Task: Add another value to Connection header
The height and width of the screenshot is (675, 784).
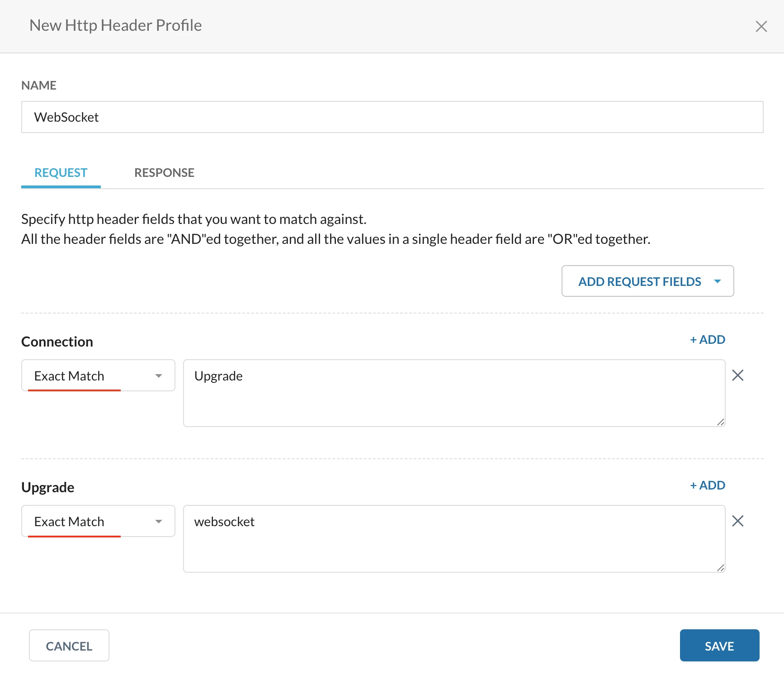Action: (708, 340)
